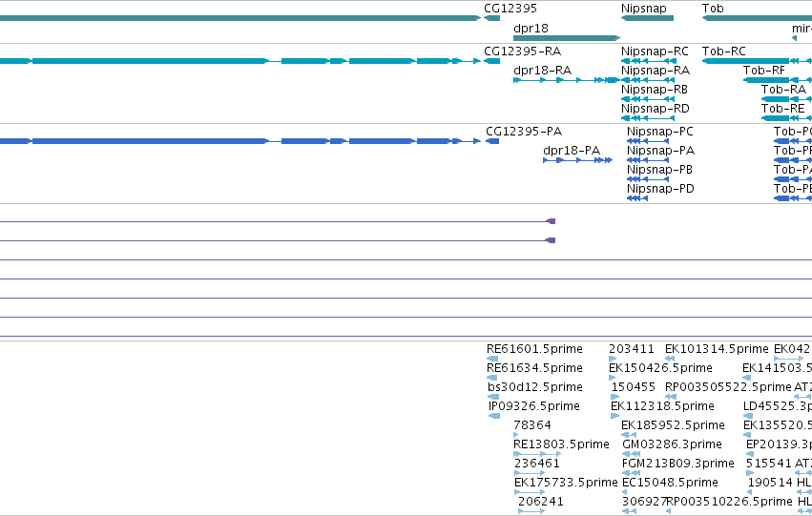
Task: Click the GM03286.3prime EST label
Action: 672,444
